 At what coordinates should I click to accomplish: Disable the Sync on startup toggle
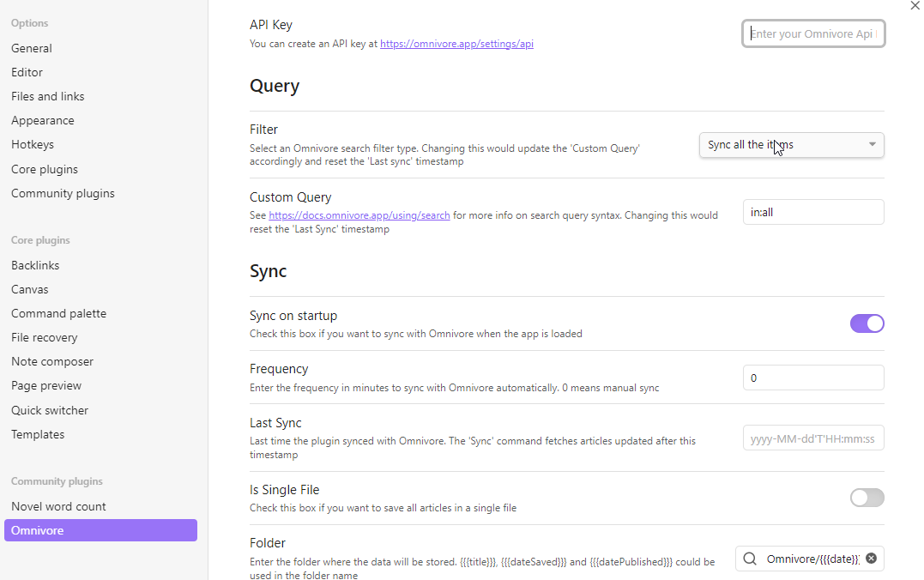pyautogui.click(x=867, y=323)
